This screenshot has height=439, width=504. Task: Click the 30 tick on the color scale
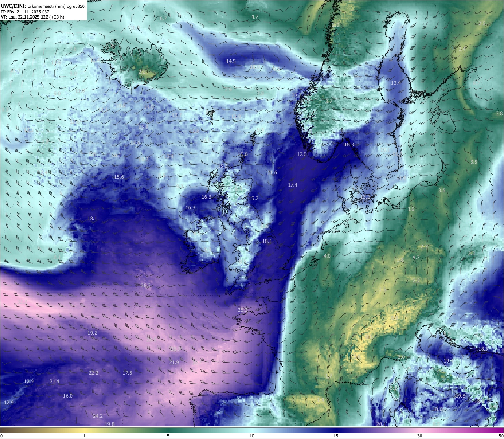(x=420, y=436)
